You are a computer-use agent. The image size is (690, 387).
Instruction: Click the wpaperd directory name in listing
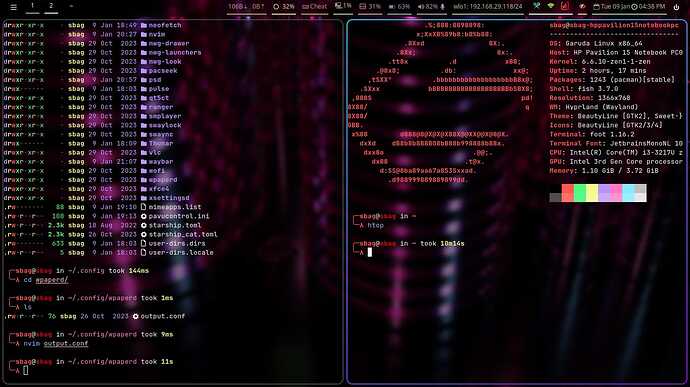[x=163, y=180]
